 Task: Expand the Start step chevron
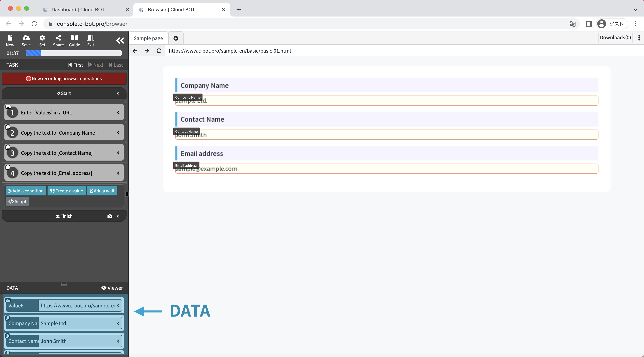pos(118,93)
